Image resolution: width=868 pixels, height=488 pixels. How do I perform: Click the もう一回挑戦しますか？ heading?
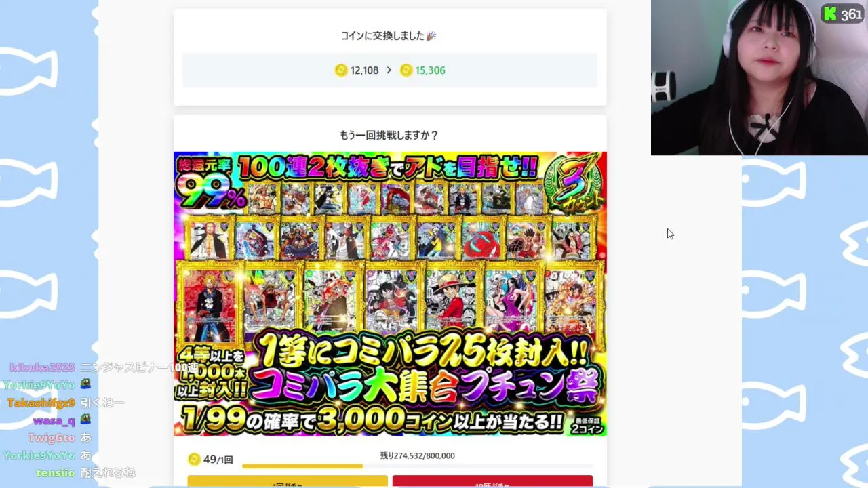click(389, 135)
